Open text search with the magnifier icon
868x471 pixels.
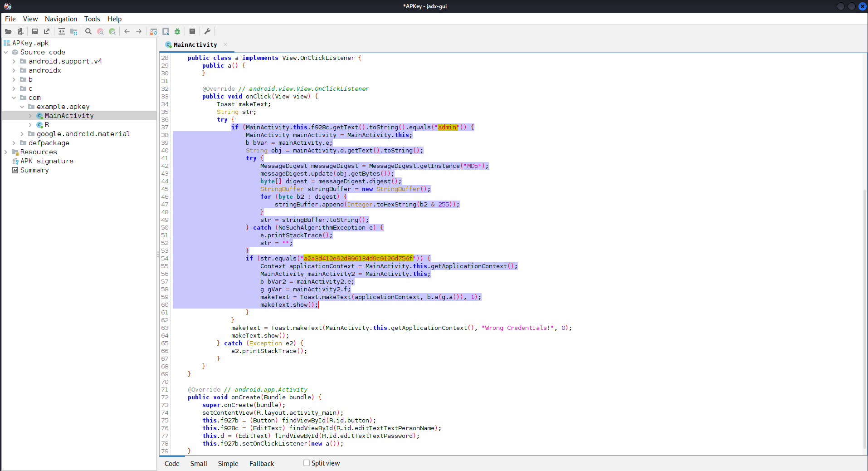pyautogui.click(x=88, y=31)
